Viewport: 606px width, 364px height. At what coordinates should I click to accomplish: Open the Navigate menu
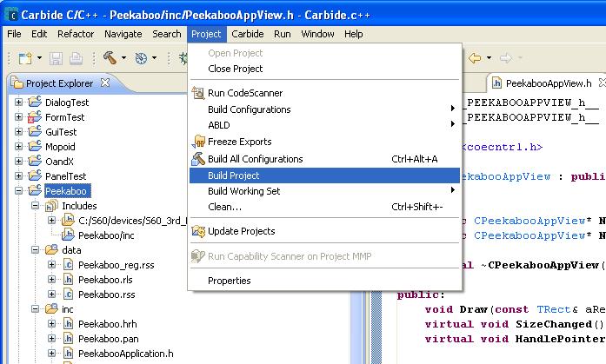[x=123, y=34]
